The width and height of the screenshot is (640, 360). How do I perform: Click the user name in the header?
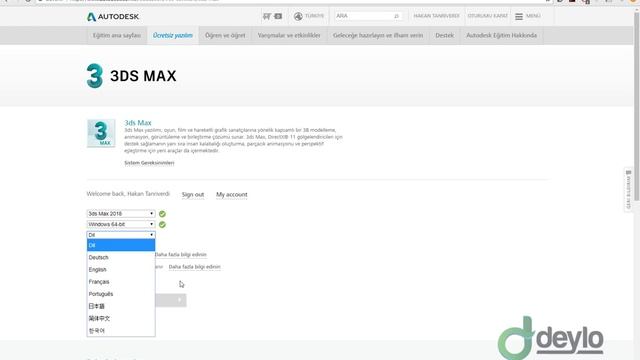(x=436, y=16)
